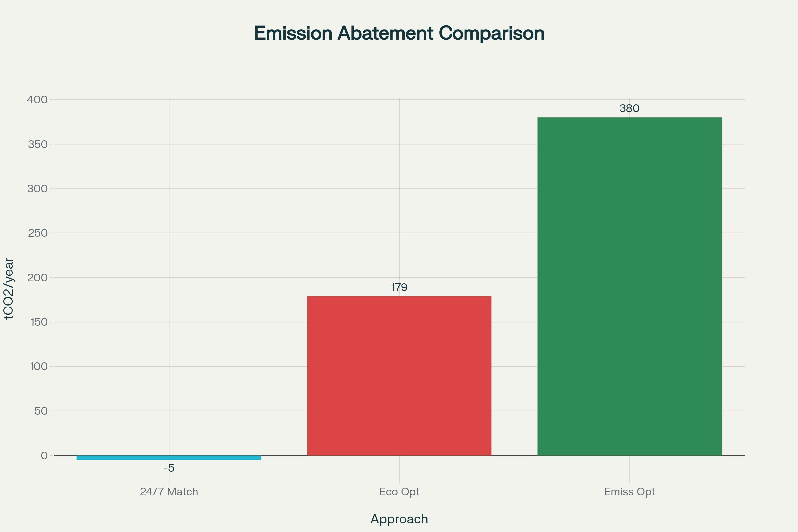Click the 380 value label
This screenshot has width=798, height=532.
(x=629, y=108)
